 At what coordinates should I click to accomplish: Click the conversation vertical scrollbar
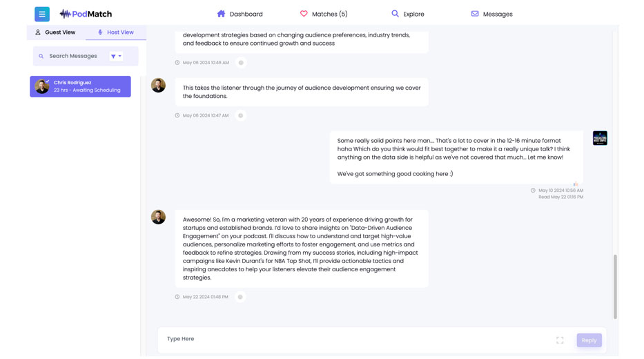pyautogui.click(x=615, y=286)
